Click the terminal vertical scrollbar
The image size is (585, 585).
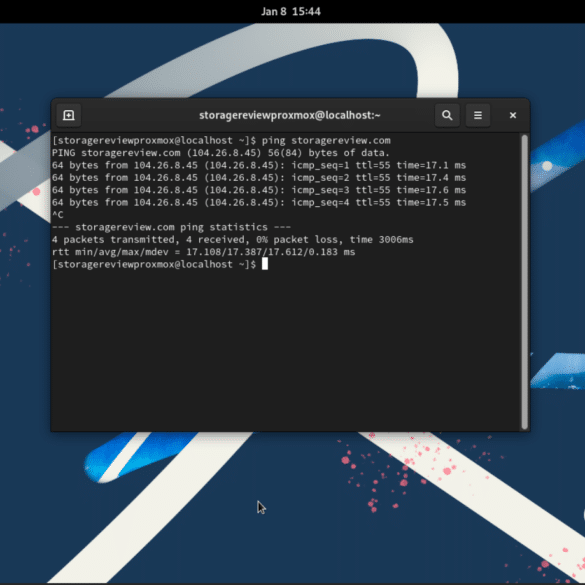click(524, 282)
